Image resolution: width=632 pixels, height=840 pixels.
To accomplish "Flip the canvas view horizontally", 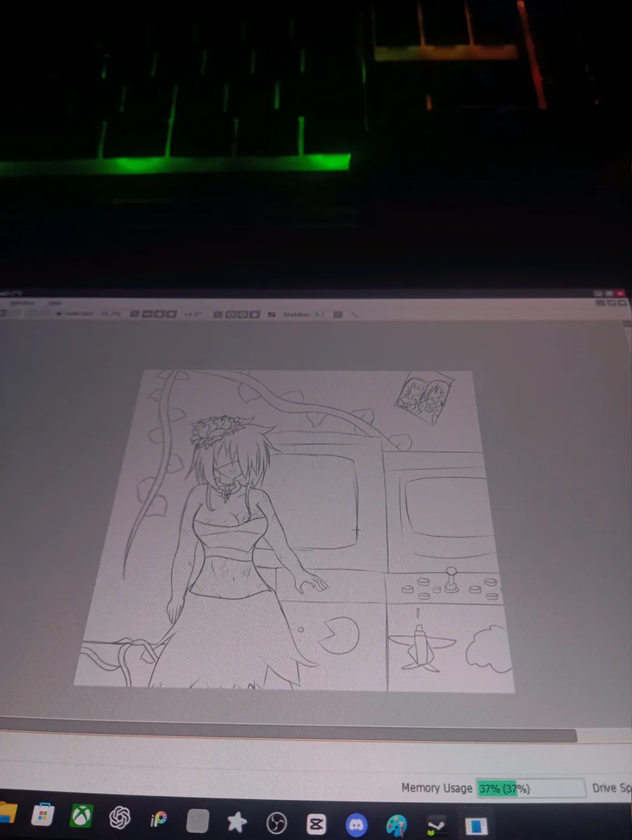I will point(272,315).
